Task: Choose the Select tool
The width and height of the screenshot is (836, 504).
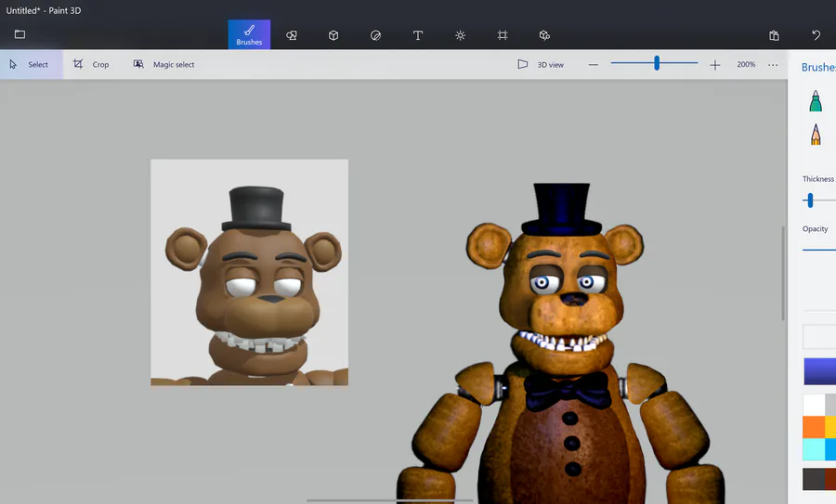Action: click(x=30, y=64)
